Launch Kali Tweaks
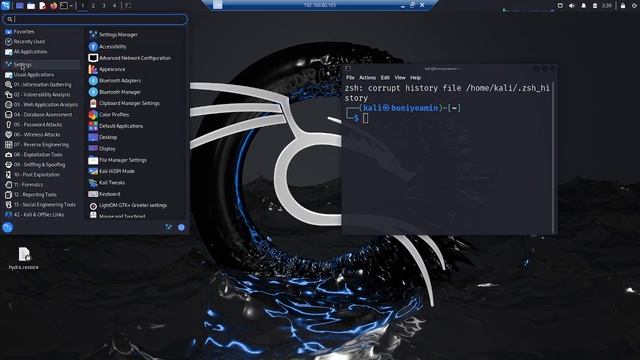 pos(136,182)
